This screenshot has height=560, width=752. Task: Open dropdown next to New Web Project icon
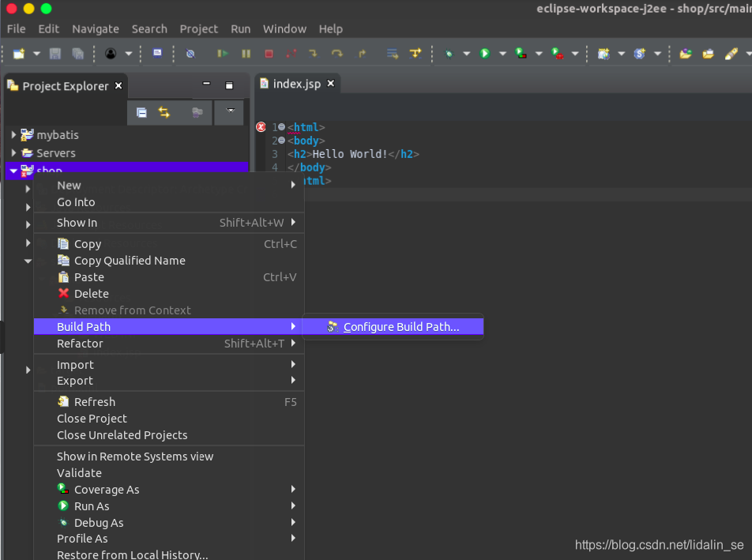coord(622,53)
